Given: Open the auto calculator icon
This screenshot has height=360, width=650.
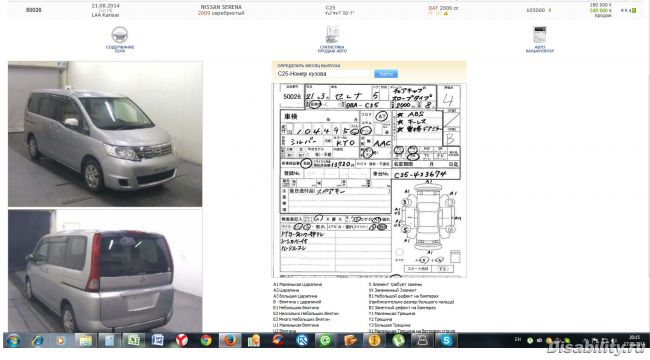Looking at the screenshot, I should tap(539, 34).
